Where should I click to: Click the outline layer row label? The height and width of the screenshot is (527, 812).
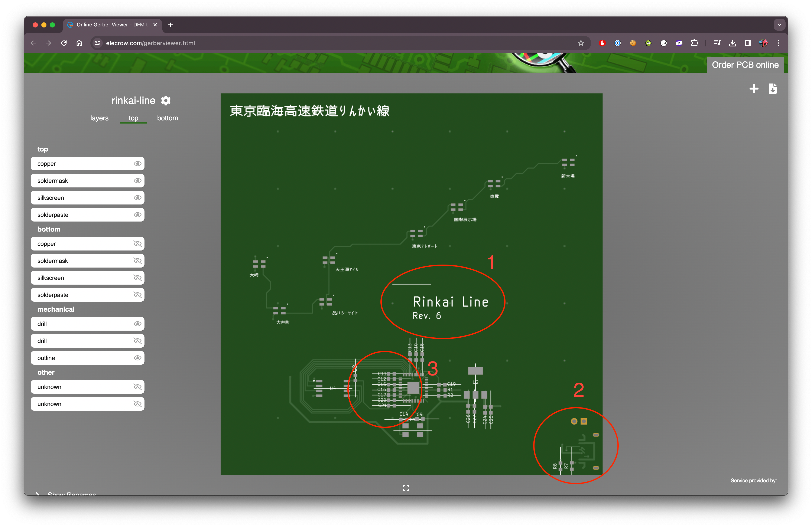pos(46,358)
